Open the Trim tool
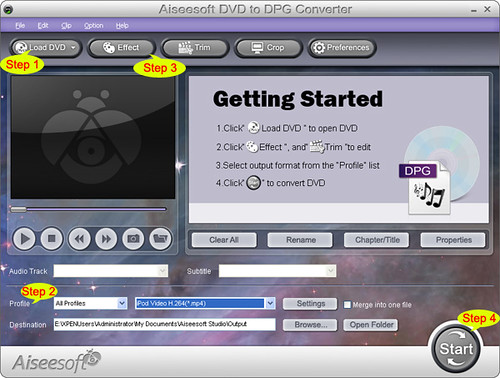 pos(195,48)
